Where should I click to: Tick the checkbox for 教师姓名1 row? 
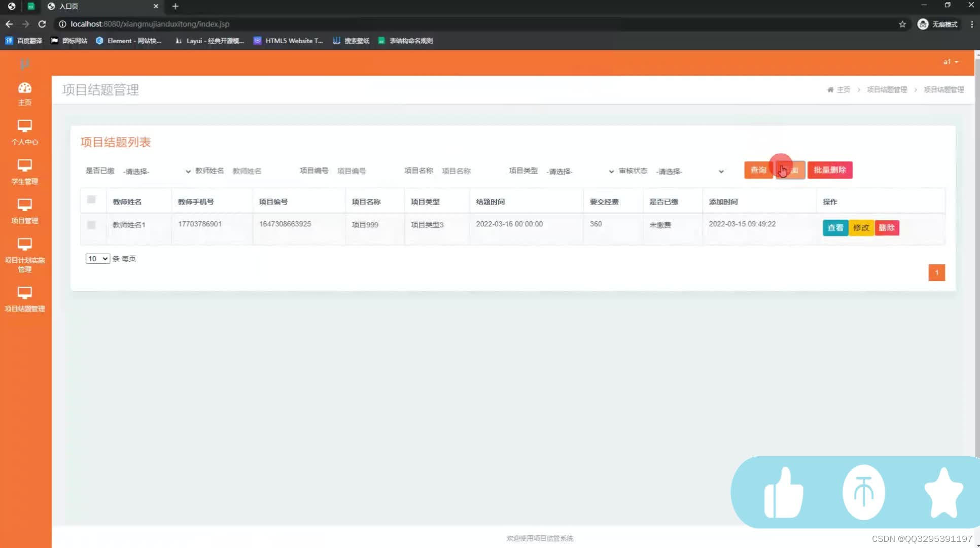[91, 225]
